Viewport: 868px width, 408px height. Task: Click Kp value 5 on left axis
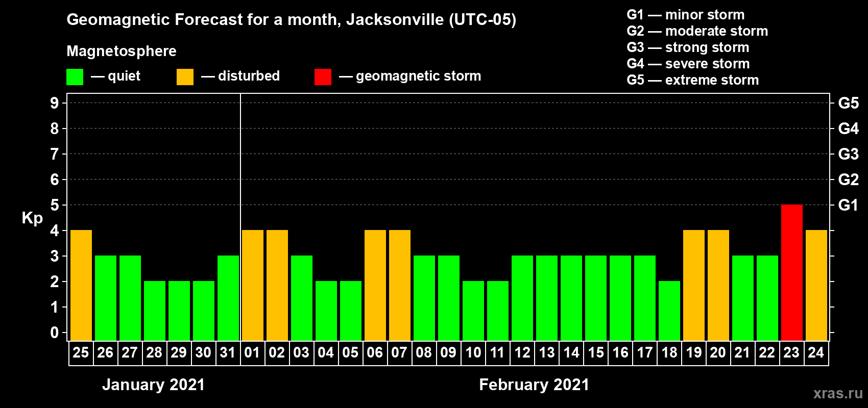point(55,205)
